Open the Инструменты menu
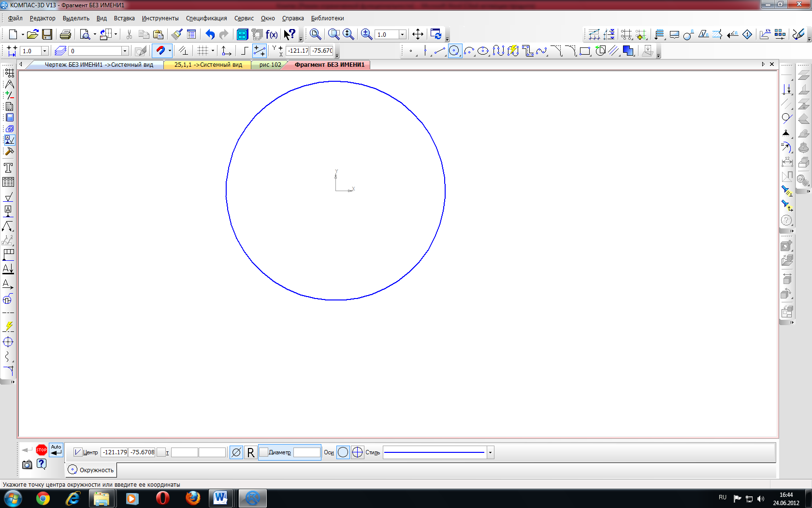 (x=160, y=18)
